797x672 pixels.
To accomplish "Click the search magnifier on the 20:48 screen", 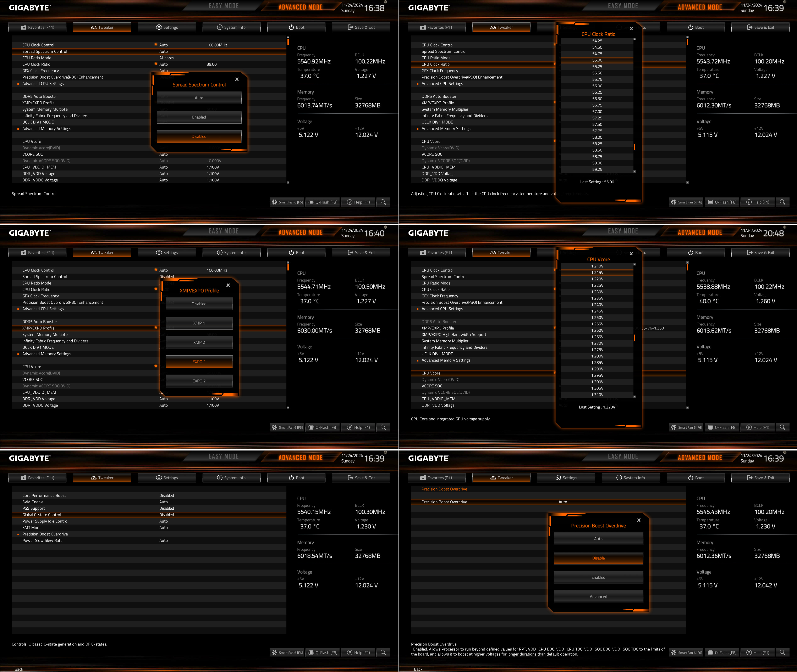I will (x=782, y=427).
